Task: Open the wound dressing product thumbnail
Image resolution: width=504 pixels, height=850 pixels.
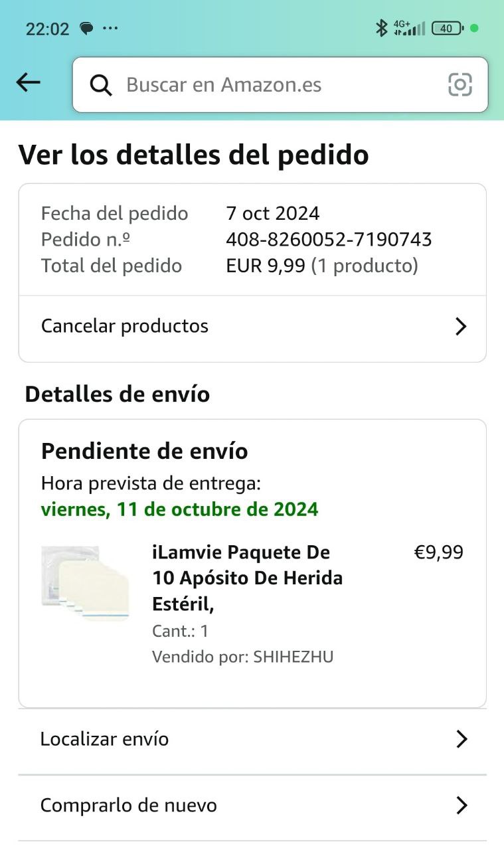Action: [85, 583]
